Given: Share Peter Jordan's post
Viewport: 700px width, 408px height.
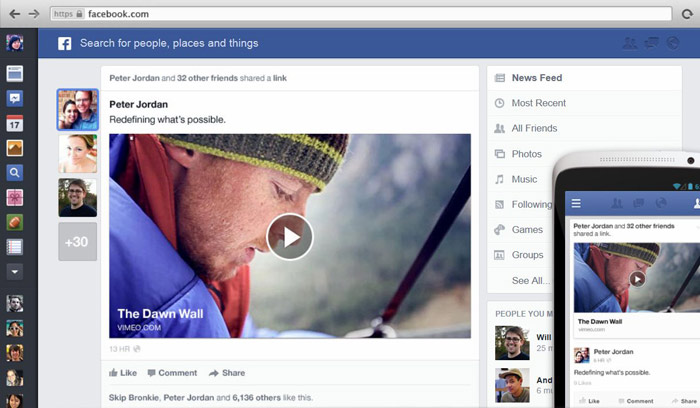Looking at the screenshot, I should click(227, 373).
